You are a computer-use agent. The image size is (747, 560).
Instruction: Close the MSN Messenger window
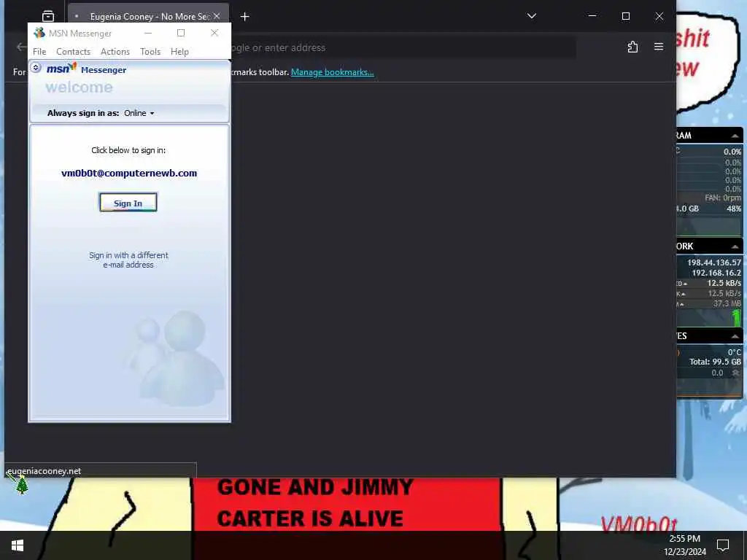coord(214,33)
